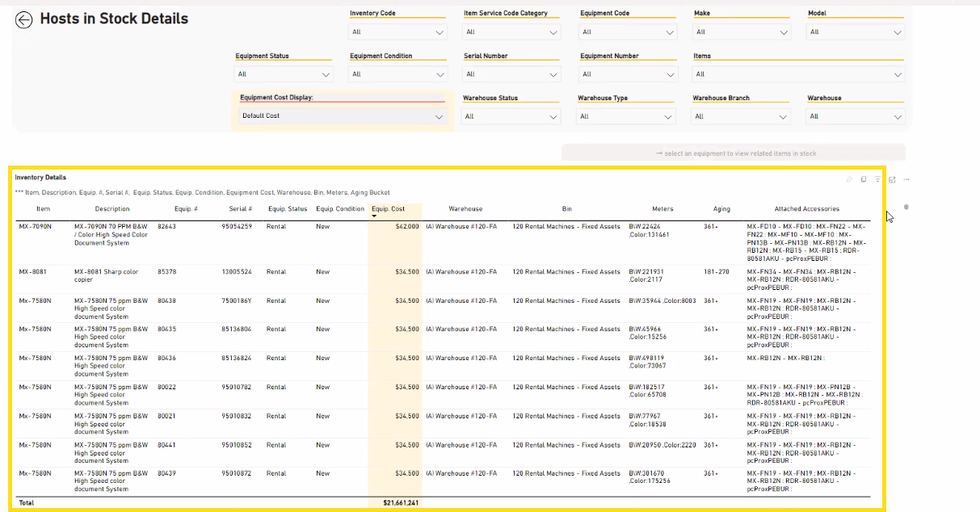Image resolution: width=980 pixels, height=512 pixels.
Task: Copy the Inventory Details visual
Action: [863, 179]
